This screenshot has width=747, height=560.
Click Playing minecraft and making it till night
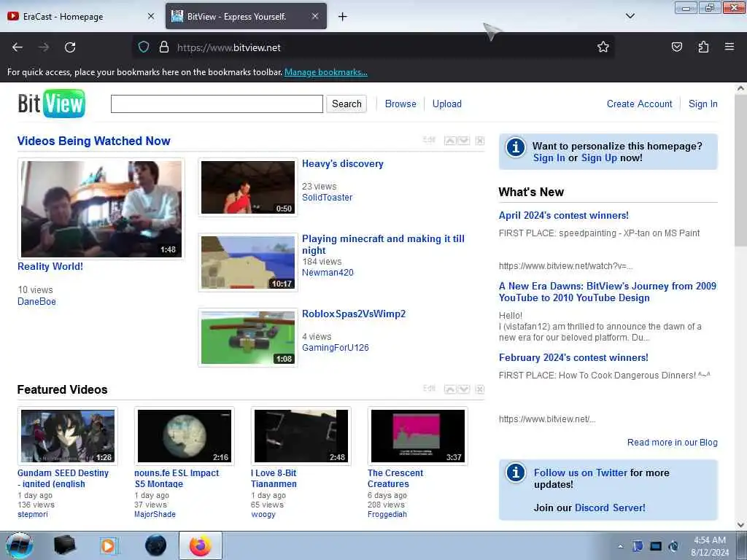click(x=383, y=244)
